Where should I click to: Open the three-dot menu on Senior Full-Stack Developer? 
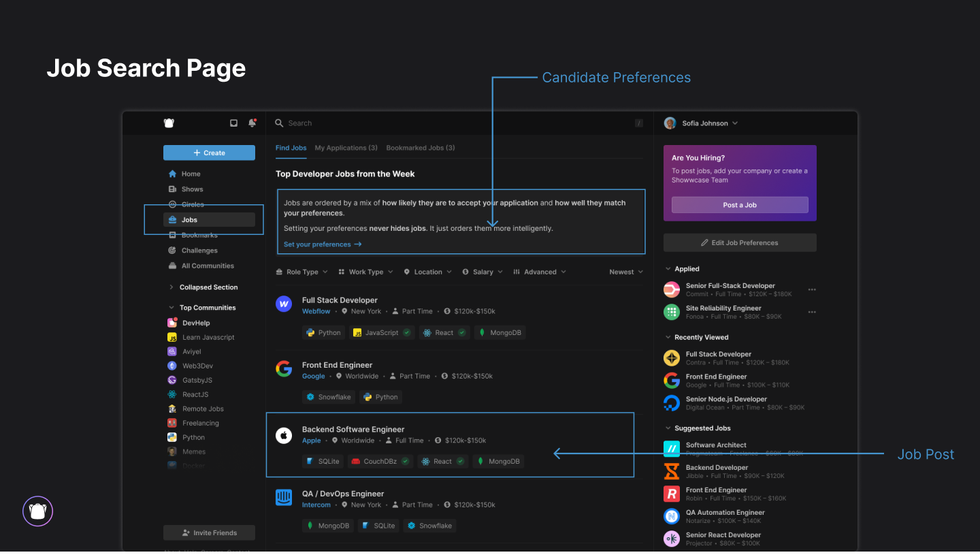pos(811,289)
